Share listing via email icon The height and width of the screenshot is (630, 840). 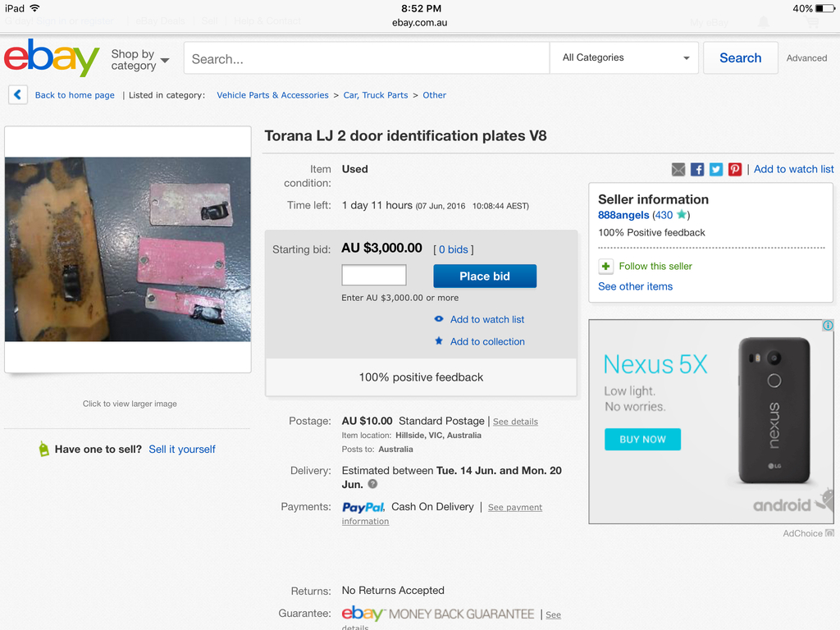click(x=678, y=169)
